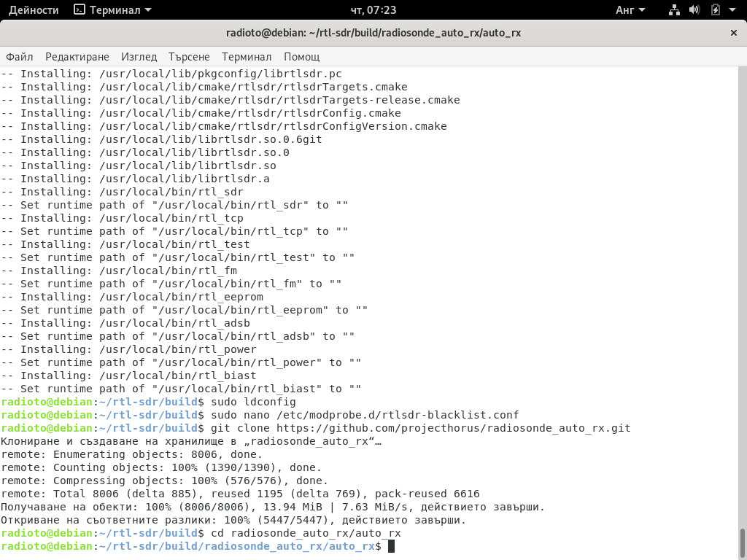The height and width of the screenshot is (560, 747).
Task: Open the Редактиране menu
Action: (77, 57)
